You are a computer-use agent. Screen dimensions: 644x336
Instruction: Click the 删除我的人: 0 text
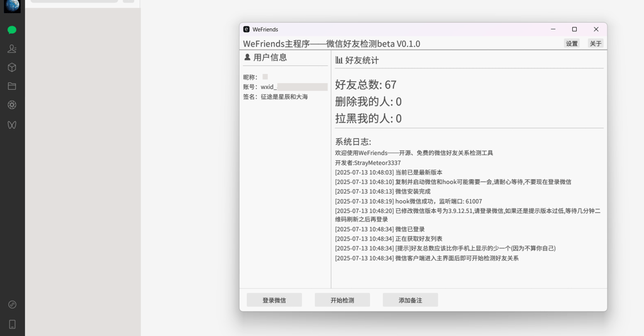coord(369,101)
